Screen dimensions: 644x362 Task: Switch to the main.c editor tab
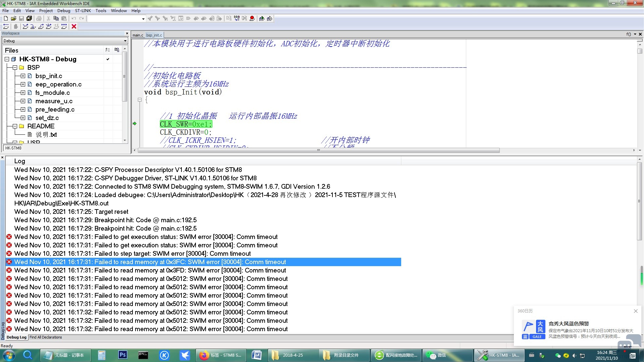click(x=138, y=35)
